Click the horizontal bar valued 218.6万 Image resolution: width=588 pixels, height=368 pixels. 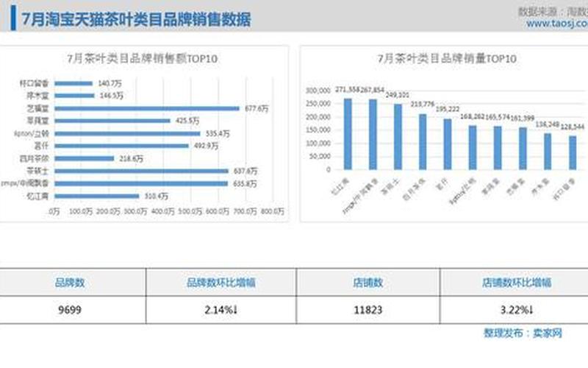click(84, 159)
